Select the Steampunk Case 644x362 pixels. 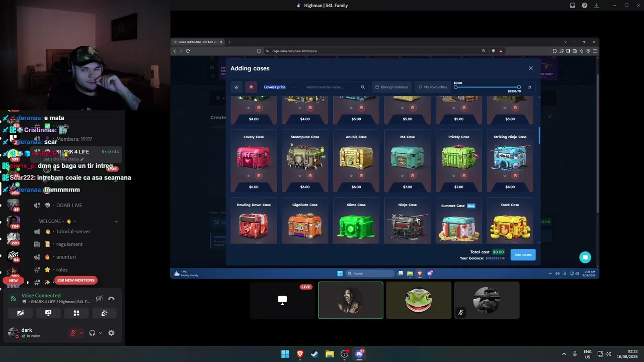coord(305,161)
